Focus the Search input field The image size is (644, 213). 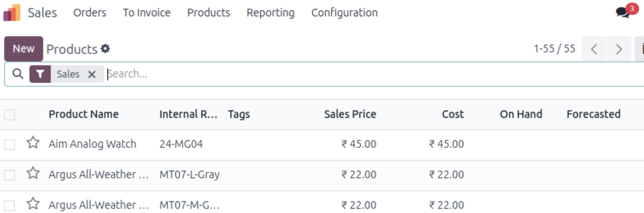click(374, 74)
